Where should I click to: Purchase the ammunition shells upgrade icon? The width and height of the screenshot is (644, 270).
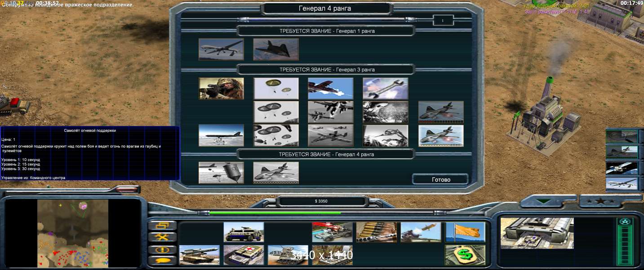(x=377, y=232)
